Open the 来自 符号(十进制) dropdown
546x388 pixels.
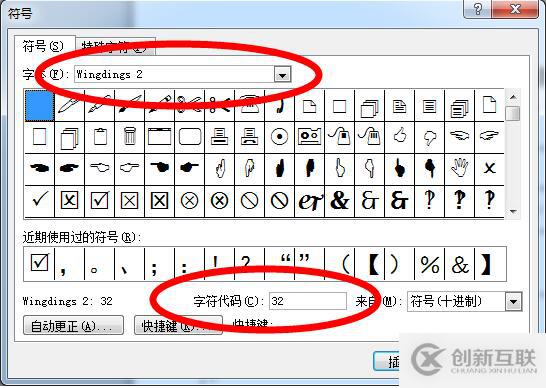tap(513, 301)
